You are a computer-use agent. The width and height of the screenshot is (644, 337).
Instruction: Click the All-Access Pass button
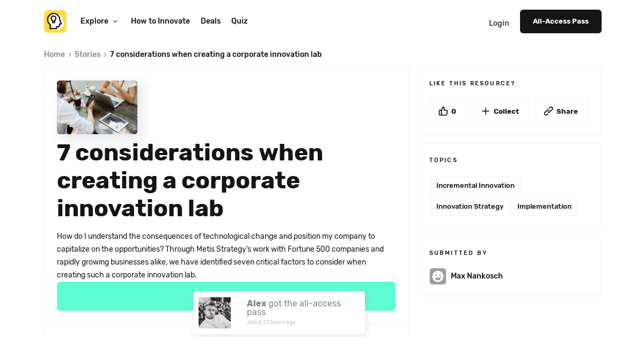point(560,21)
